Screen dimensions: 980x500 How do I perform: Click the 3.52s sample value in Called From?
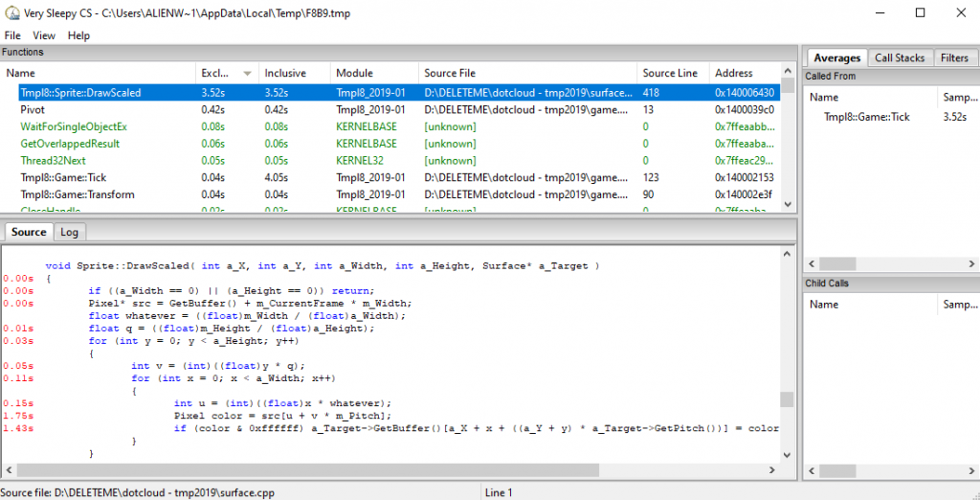955,117
